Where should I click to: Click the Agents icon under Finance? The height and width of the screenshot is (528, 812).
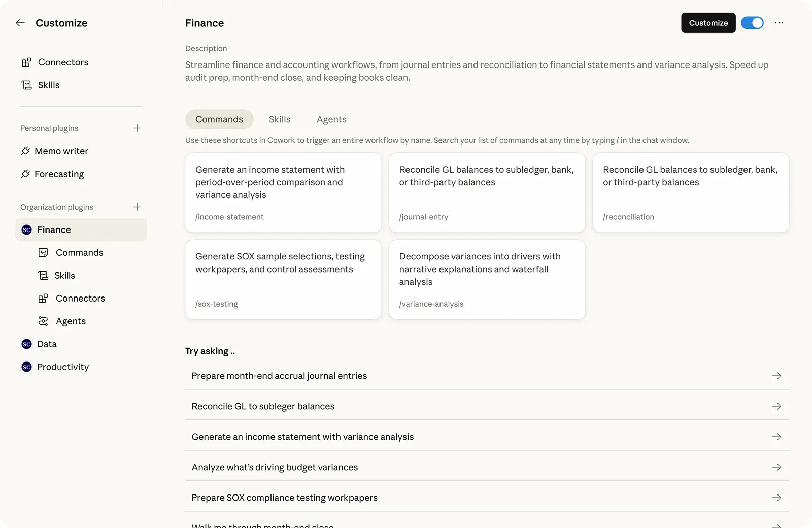43,321
